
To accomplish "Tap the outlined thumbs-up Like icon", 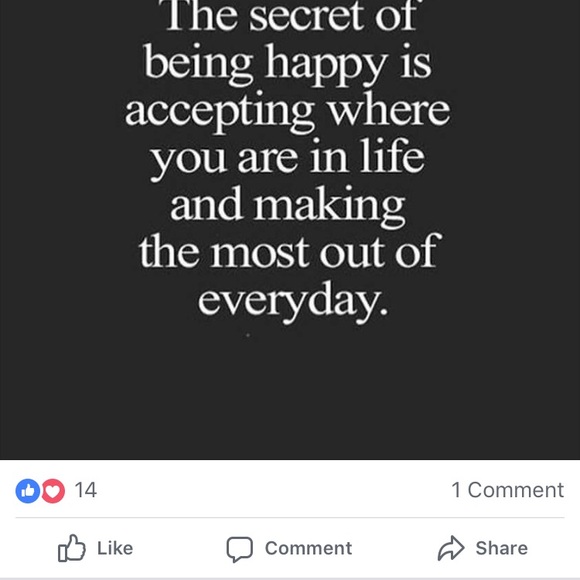I will (x=71, y=548).
